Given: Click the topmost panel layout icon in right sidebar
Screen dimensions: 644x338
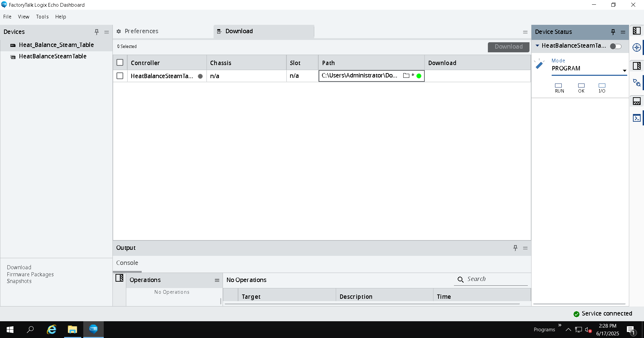Looking at the screenshot, I should pyautogui.click(x=637, y=31).
